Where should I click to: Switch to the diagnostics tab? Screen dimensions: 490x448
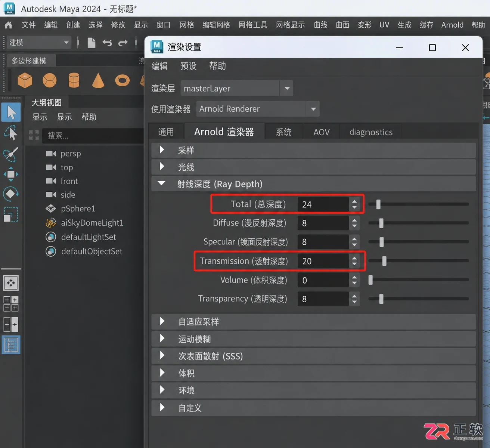[371, 132]
